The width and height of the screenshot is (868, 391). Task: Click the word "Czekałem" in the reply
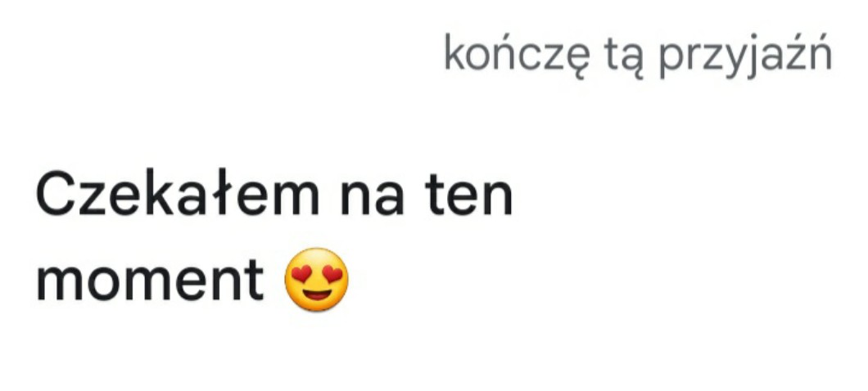(x=177, y=193)
